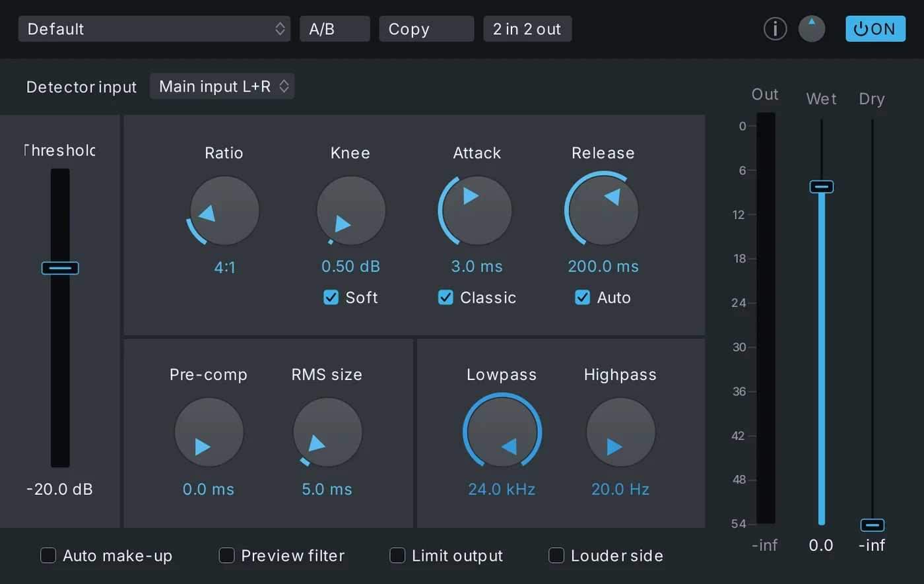Click the 0.0 ms pre-comp value
924x584 pixels.
click(209, 490)
